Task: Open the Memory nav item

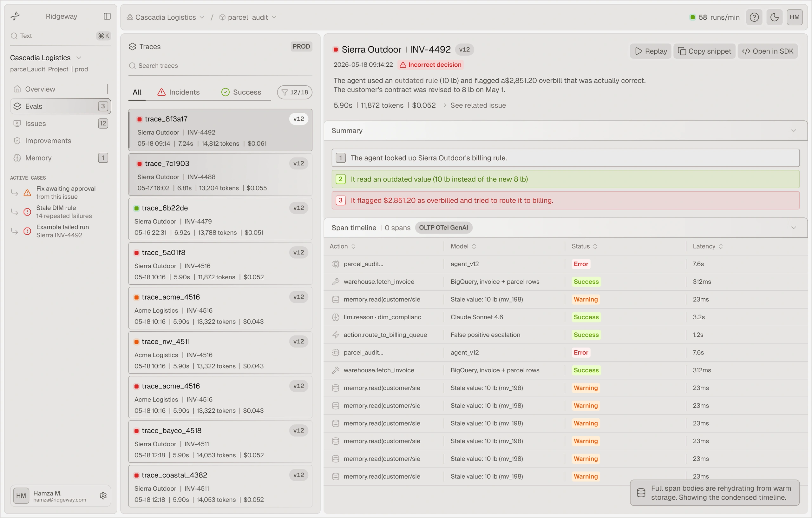Action: coord(60,158)
